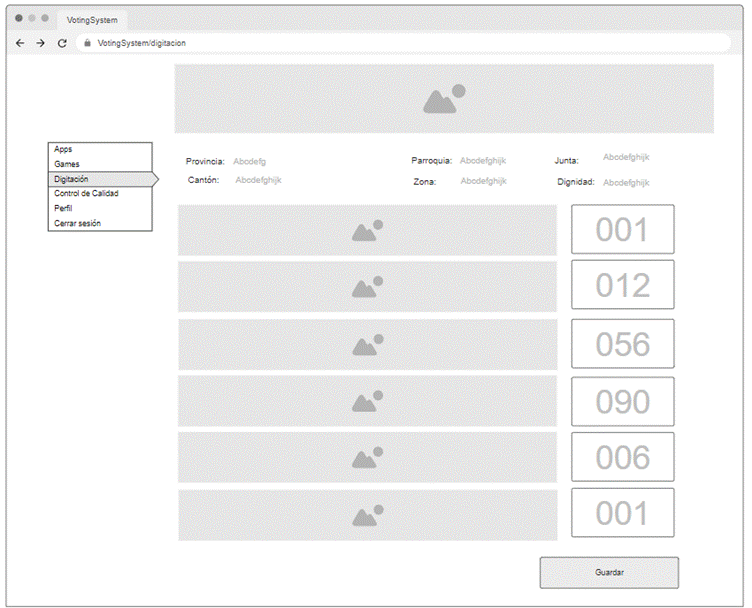Click the padlock icon in address bar
The width and height of the screenshot is (752, 608).
87,43
